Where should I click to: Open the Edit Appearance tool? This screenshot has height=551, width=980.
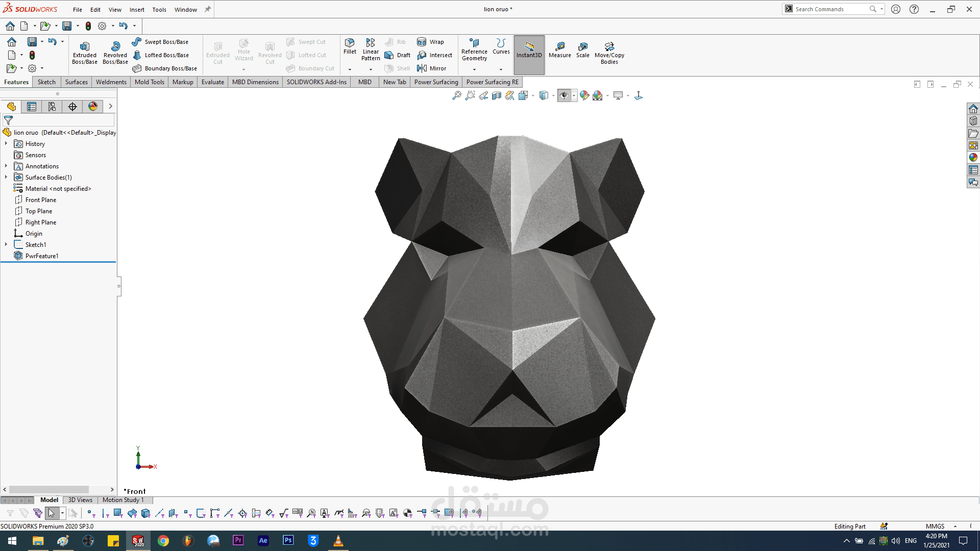pos(584,95)
